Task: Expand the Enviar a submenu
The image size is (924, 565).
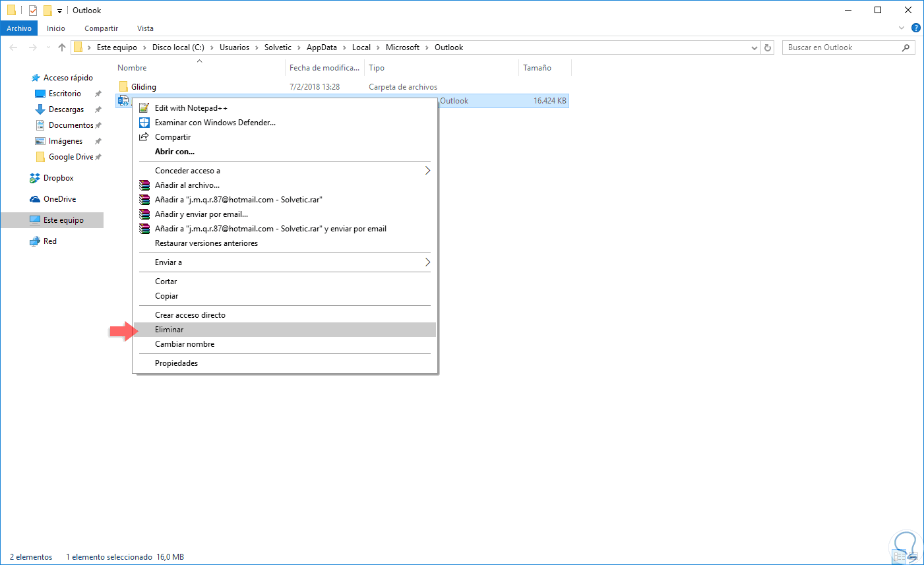Action: [427, 262]
